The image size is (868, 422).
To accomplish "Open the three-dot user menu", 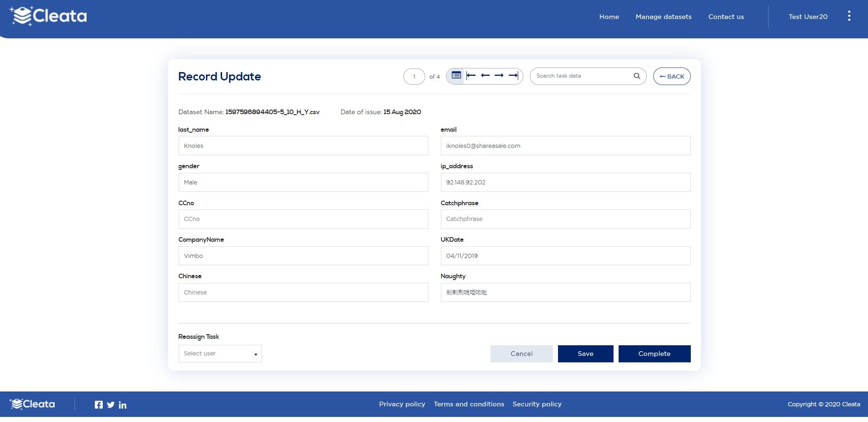I will point(849,16).
